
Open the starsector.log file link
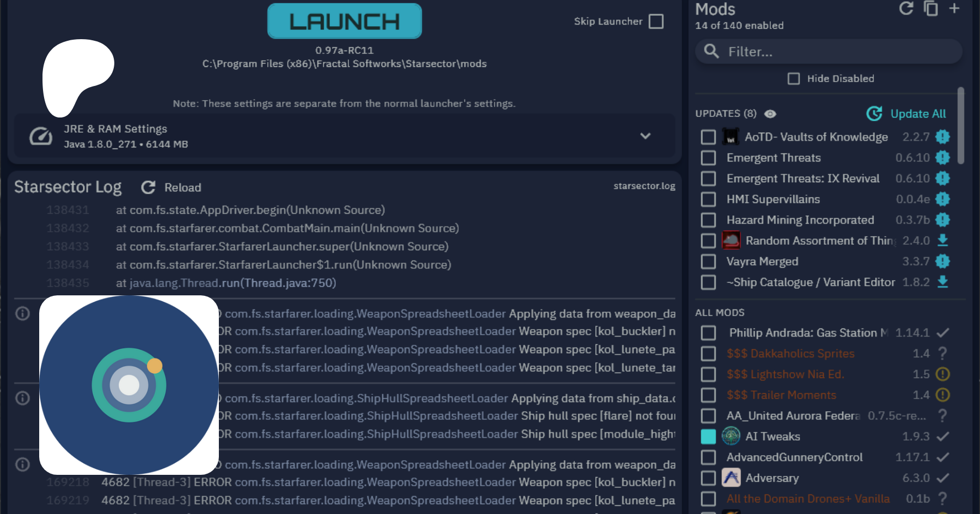(644, 186)
